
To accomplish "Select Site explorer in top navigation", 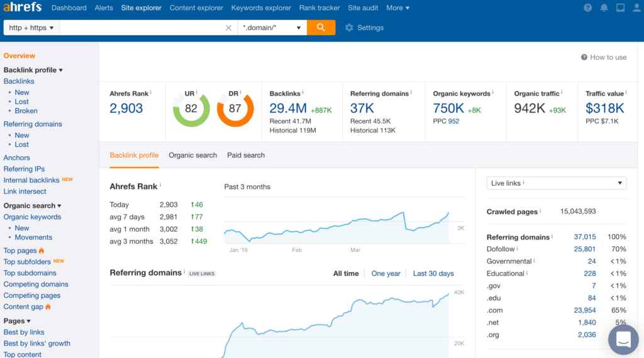I will coord(142,8).
